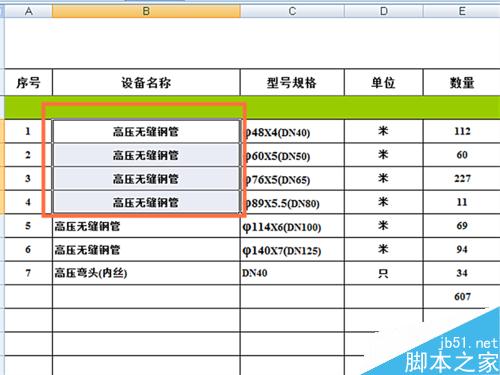Click the φ60X5(DN50) spec cell
This screenshot has height=375, width=500.
tap(292, 155)
